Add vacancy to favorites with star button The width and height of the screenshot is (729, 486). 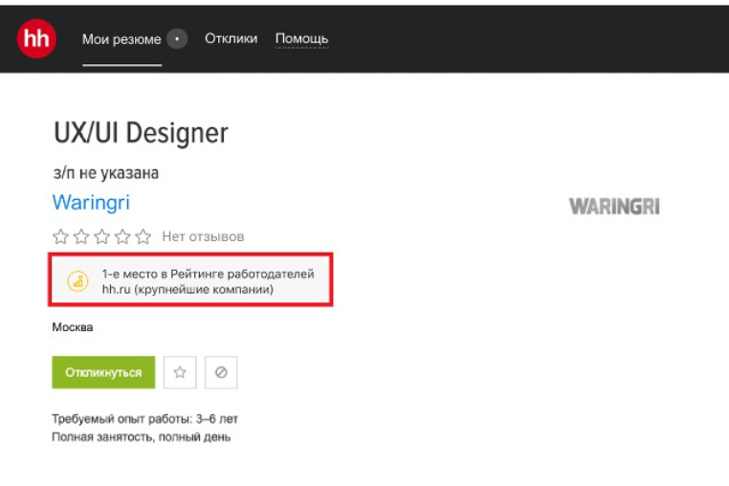[180, 372]
